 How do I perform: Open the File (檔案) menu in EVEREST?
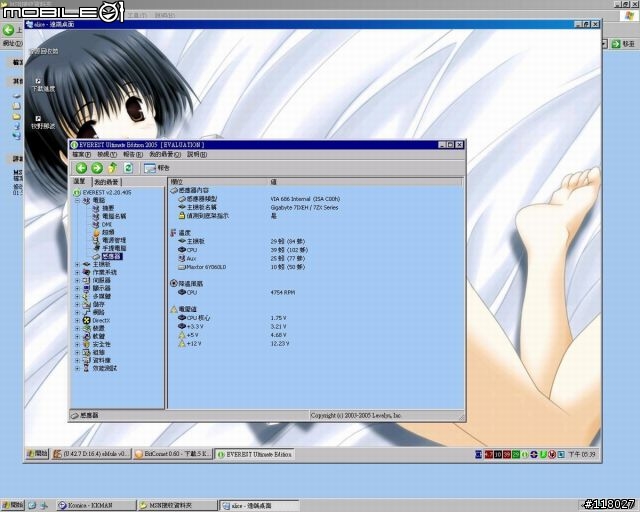81,154
